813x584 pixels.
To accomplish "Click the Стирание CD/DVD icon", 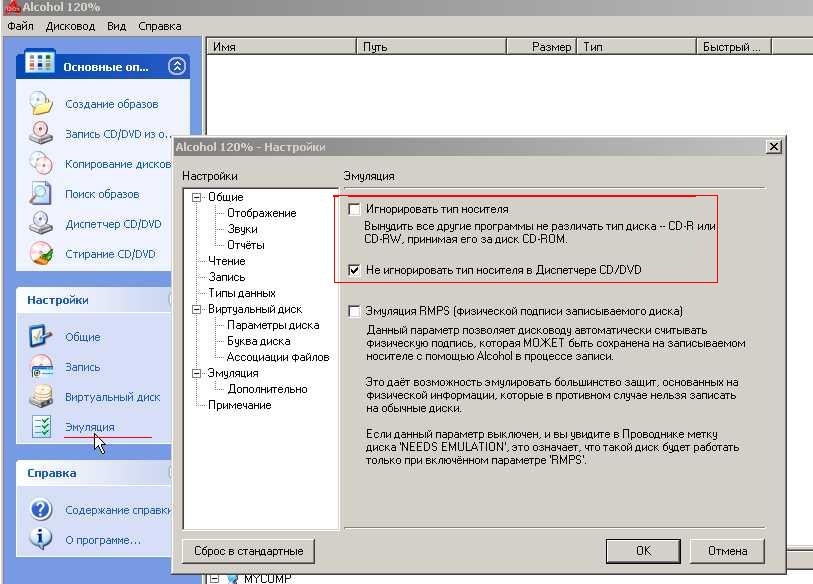I will (41, 254).
